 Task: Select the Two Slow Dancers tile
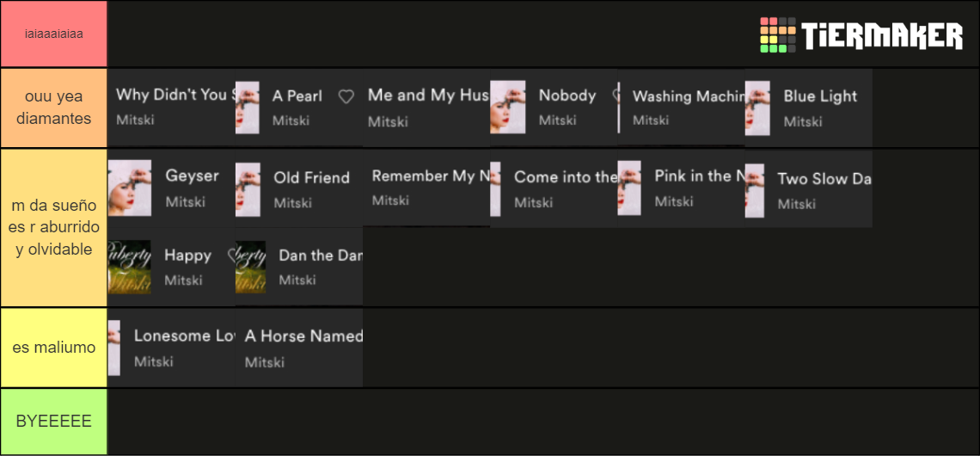[809, 189]
